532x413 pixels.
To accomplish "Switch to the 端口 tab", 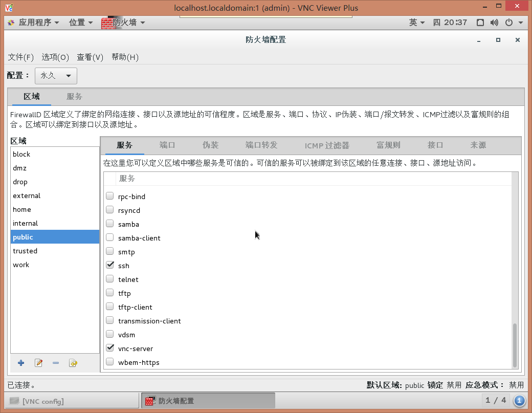I will [x=167, y=145].
